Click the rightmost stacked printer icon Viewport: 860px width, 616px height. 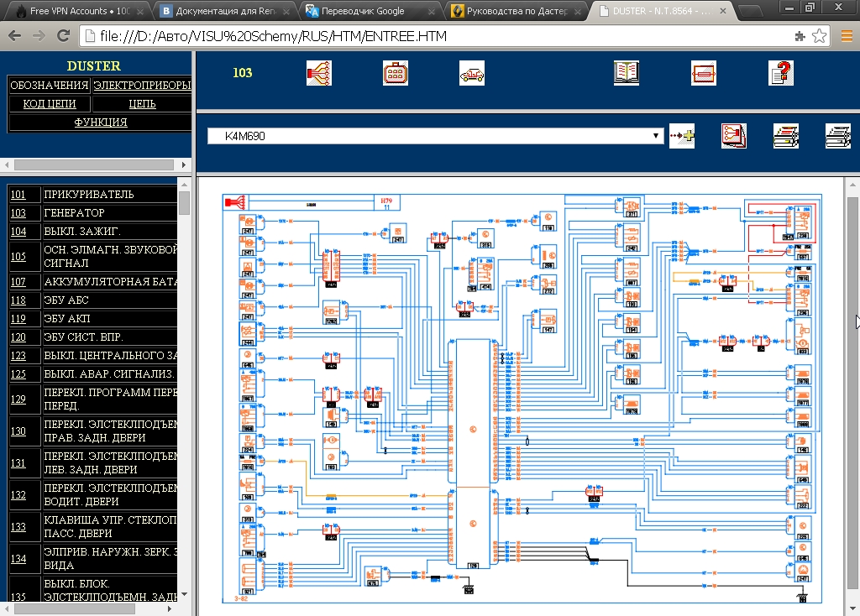[837, 136]
